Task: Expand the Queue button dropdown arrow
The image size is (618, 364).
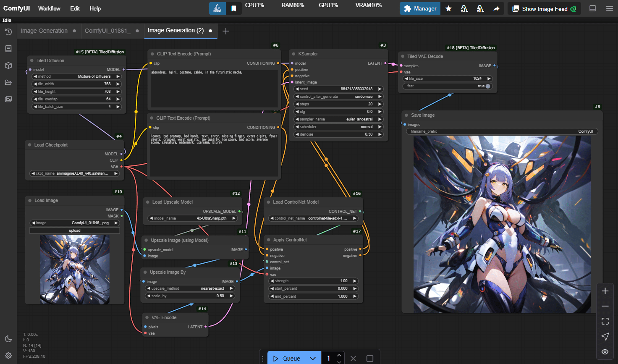Action: tap(313, 358)
